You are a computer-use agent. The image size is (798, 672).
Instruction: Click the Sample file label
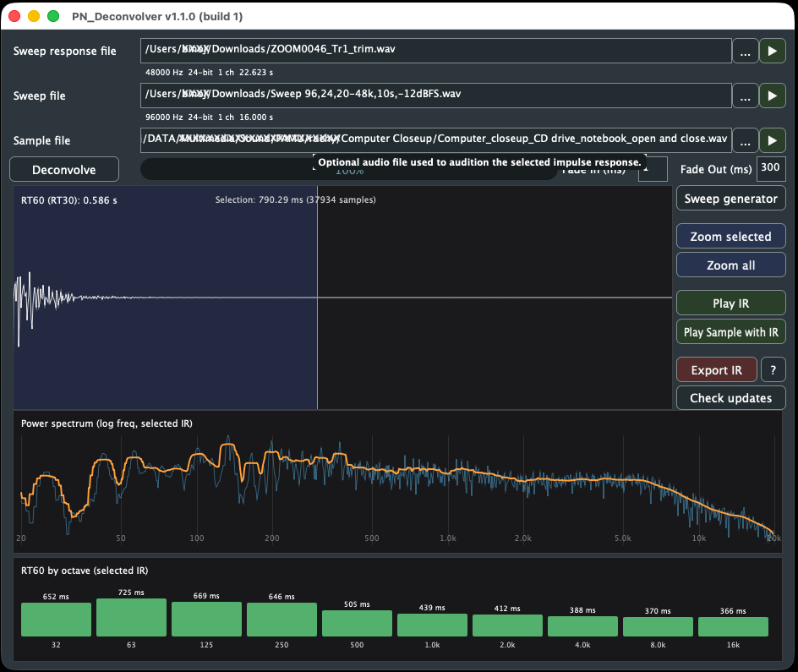(x=41, y=140)
